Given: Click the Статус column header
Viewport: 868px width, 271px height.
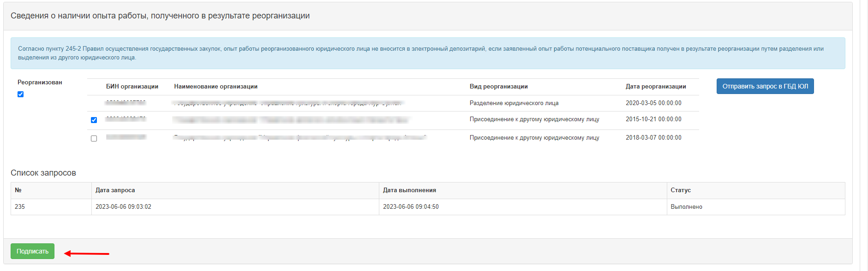Looking at the screenshot, I should 681,190.
